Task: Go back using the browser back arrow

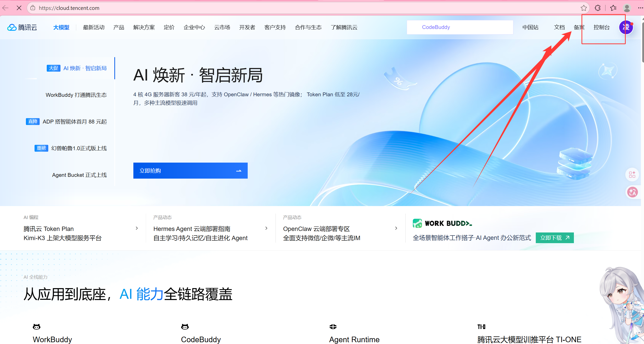Action: coord(5,8)
